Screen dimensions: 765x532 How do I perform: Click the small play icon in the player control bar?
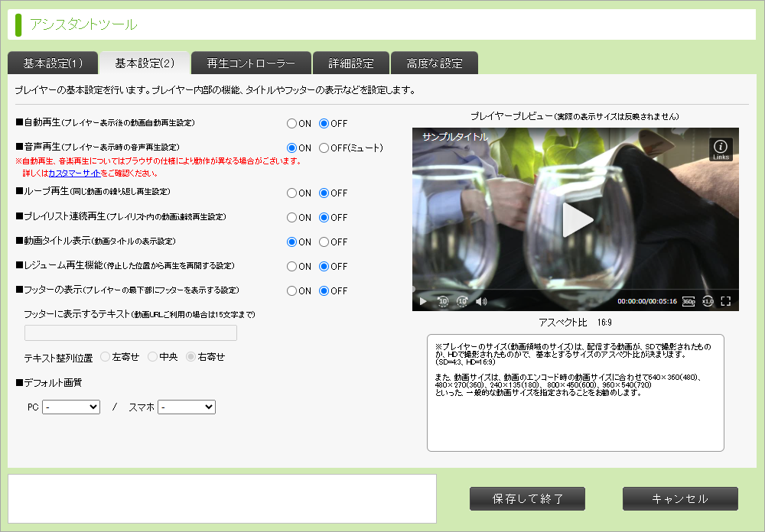pos(423,301)
